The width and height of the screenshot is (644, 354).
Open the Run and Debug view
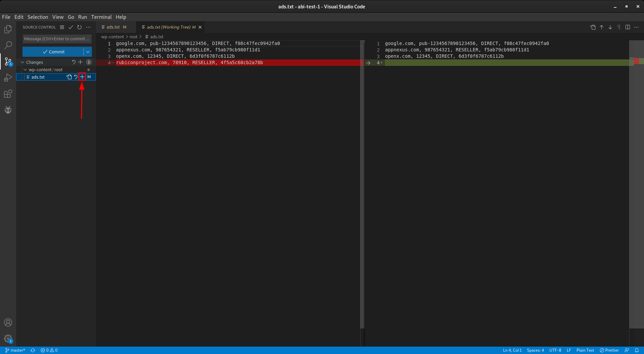8,78
